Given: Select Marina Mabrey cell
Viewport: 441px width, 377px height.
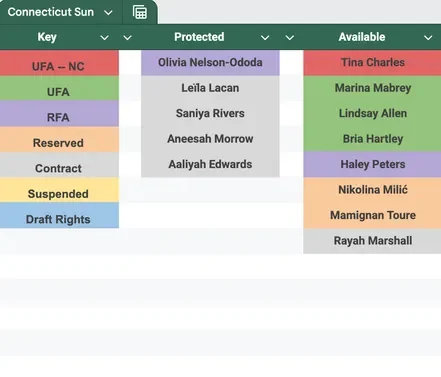Looking at the screenshot, I should 372,88.
